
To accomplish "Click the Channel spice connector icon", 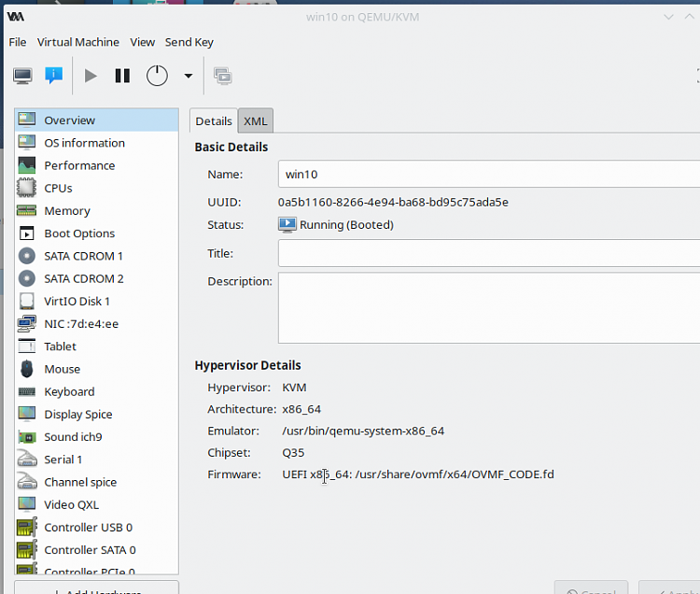I will click(x=26, y=482).
